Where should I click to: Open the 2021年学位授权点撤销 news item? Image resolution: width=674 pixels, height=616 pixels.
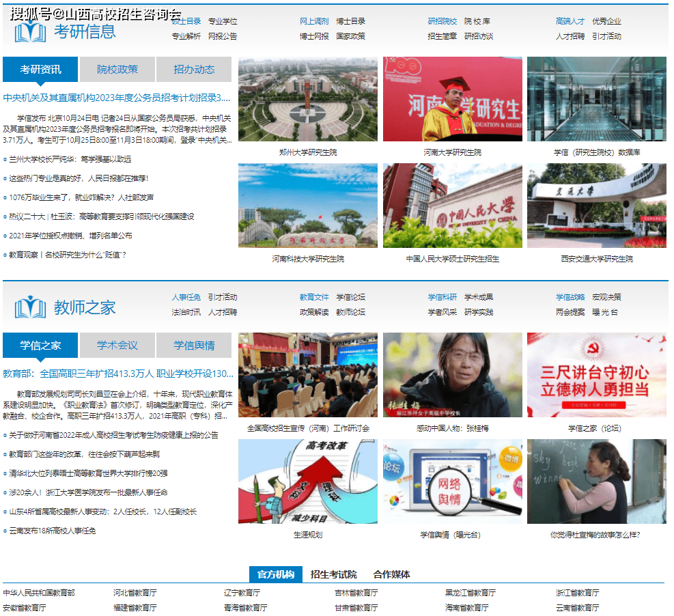pyautogui.click(x=70, y=236)
